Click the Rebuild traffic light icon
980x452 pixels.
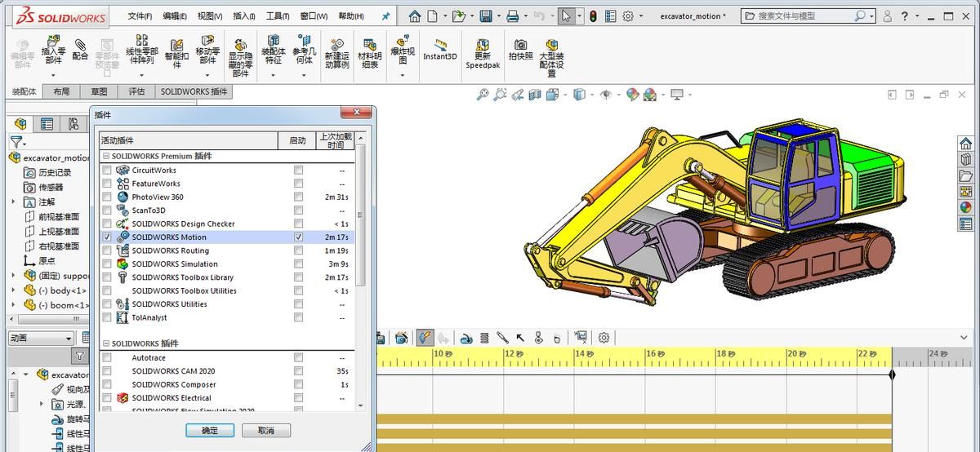coord(593,16)
